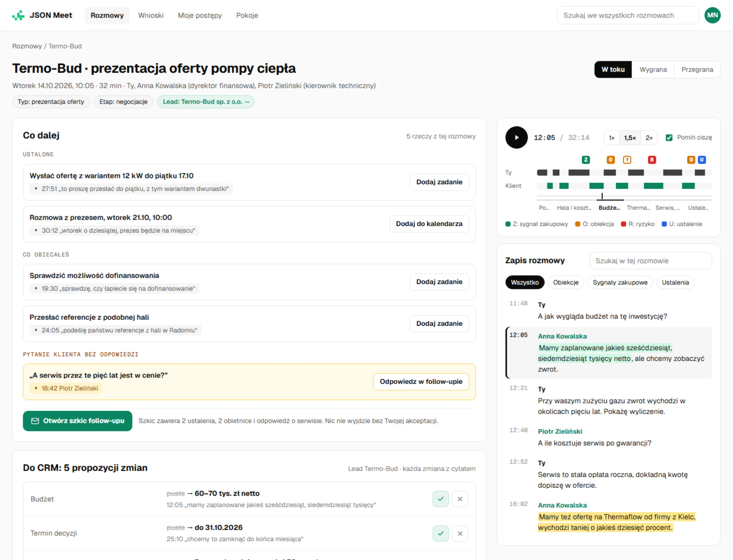This screenshot has height=560, width=733.
Task: Mark the deal as Wygrana
Action: [x=653, y=69]
